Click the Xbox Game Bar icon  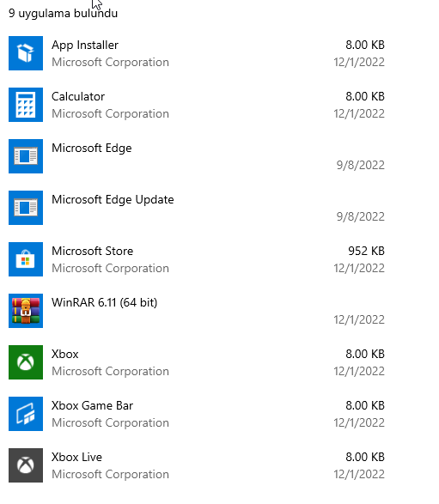pyautogui.click(x=26, y=414)
